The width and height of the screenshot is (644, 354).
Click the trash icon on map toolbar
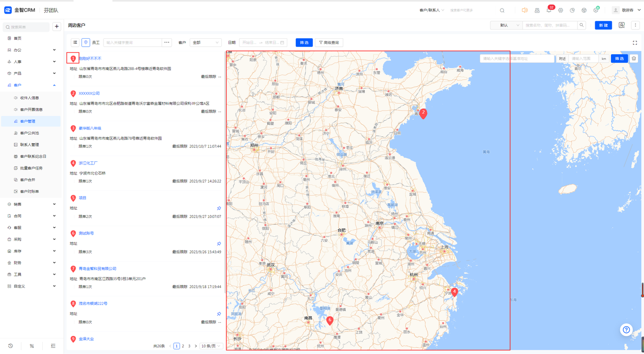pos(634,58)
